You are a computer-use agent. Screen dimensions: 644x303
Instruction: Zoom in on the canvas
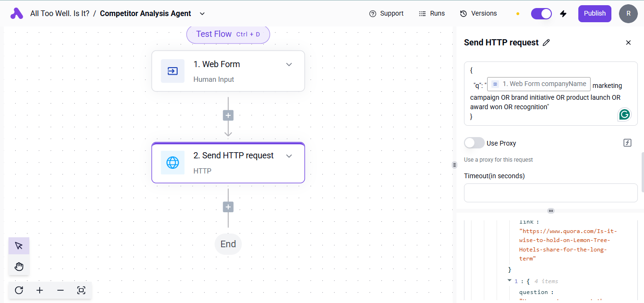(x=40, y=290)
